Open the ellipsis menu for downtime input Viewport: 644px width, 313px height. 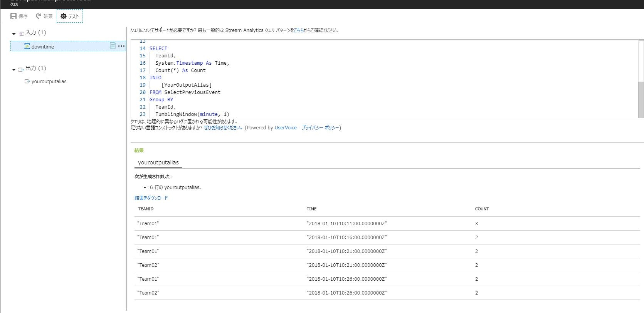121,46
